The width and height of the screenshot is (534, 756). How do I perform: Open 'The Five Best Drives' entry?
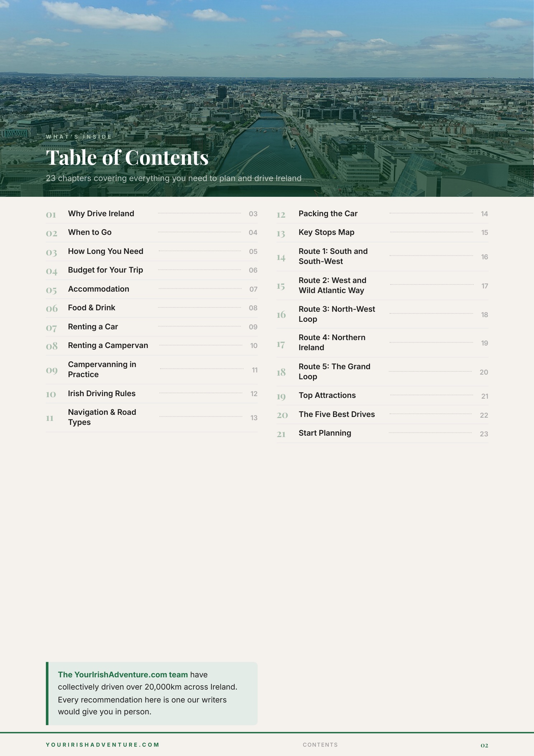coord(382,414)
